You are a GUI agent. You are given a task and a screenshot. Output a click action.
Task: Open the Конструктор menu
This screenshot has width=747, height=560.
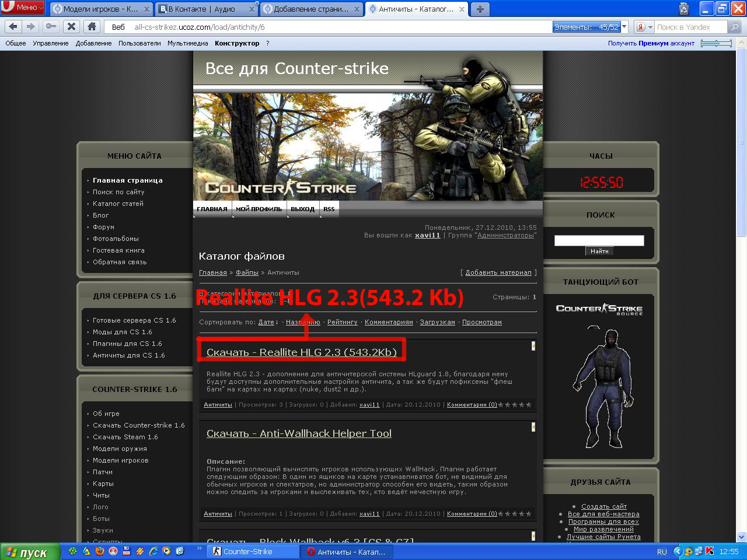click(x=237, y=43)
